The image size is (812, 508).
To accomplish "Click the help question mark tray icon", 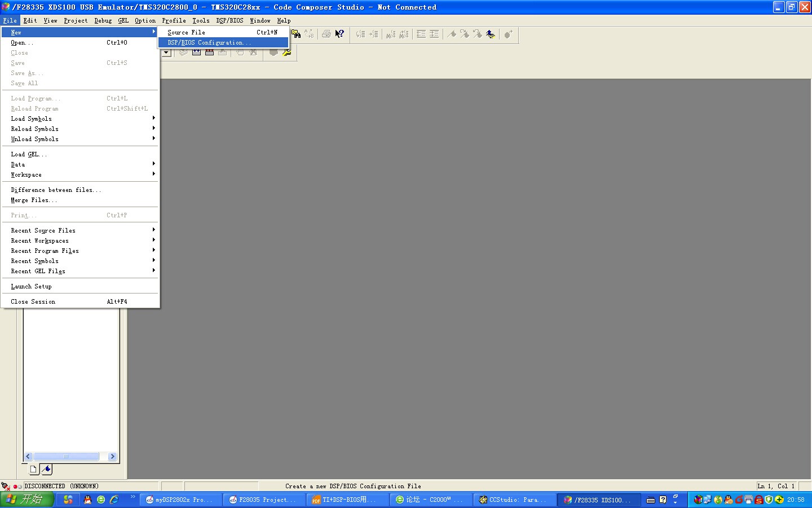I will (663, 500).
